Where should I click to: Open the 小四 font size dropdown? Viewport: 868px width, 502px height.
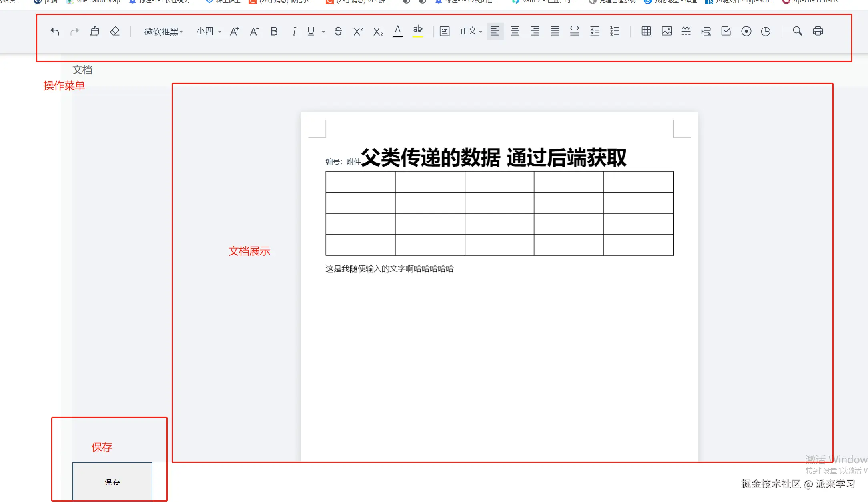coord(208,31)
